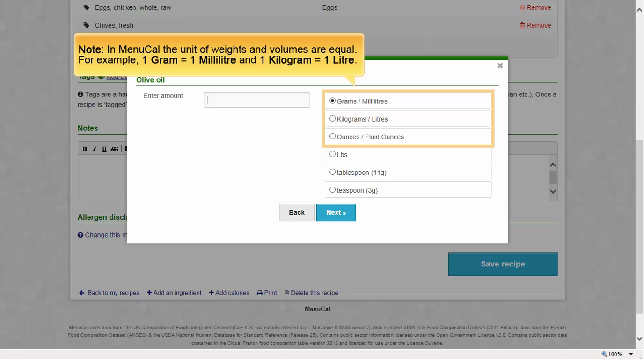
Task: Click the trash icon to Remove Eggs ingredient
Action: pos(523,7)
